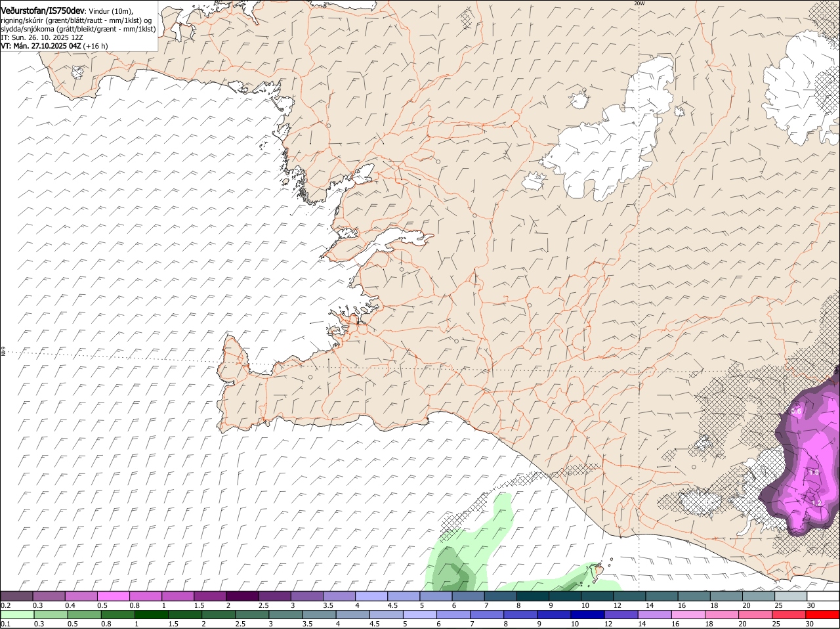
Task: Click the bright red 30 rain legend swatch
Action: tap(823, 615)
